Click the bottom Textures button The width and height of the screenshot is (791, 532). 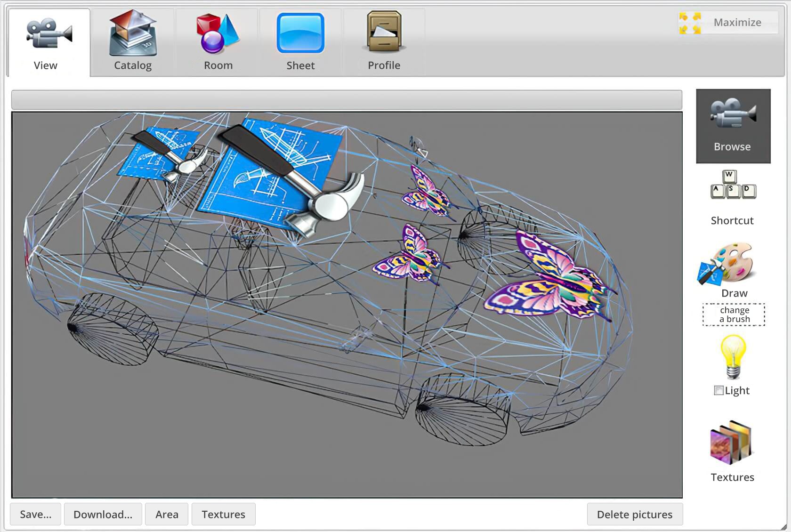[223, 514]
